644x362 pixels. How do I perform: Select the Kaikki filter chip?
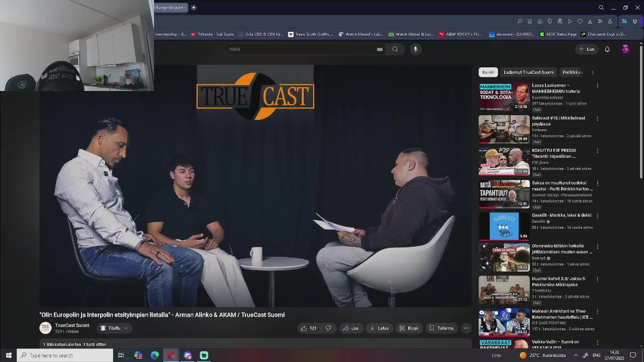[488, 72]
